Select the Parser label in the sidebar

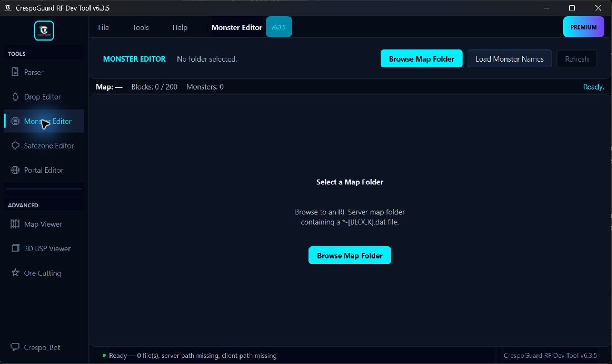point(33,72)
